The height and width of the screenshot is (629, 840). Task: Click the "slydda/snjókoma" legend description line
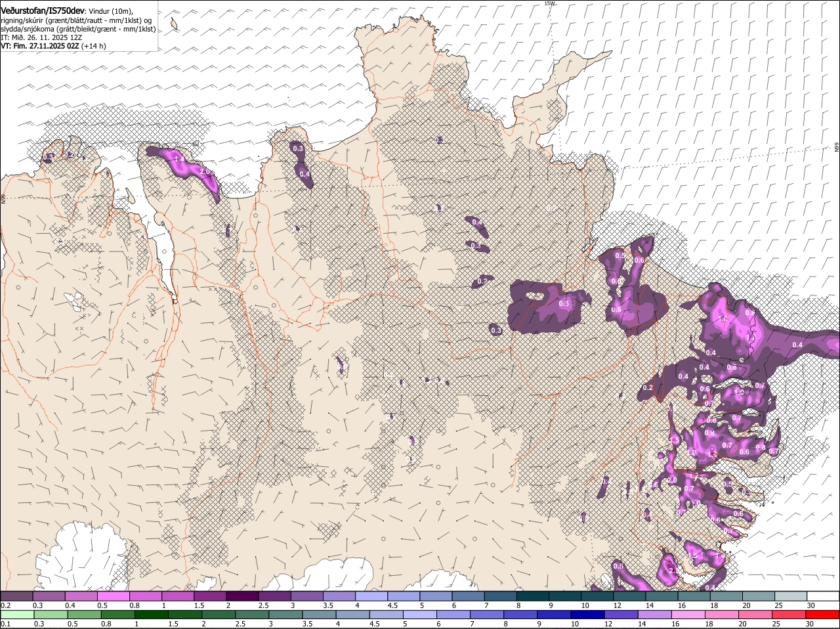pos(78,29)
